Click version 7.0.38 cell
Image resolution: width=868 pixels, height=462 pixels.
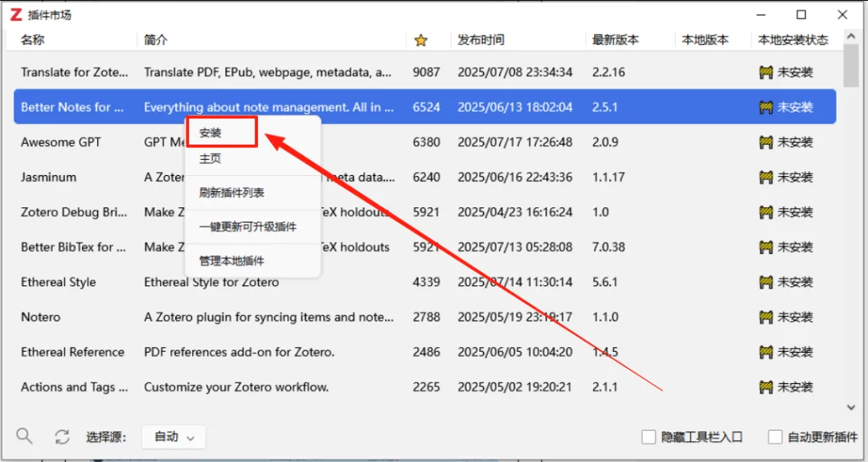coord(608,247)
